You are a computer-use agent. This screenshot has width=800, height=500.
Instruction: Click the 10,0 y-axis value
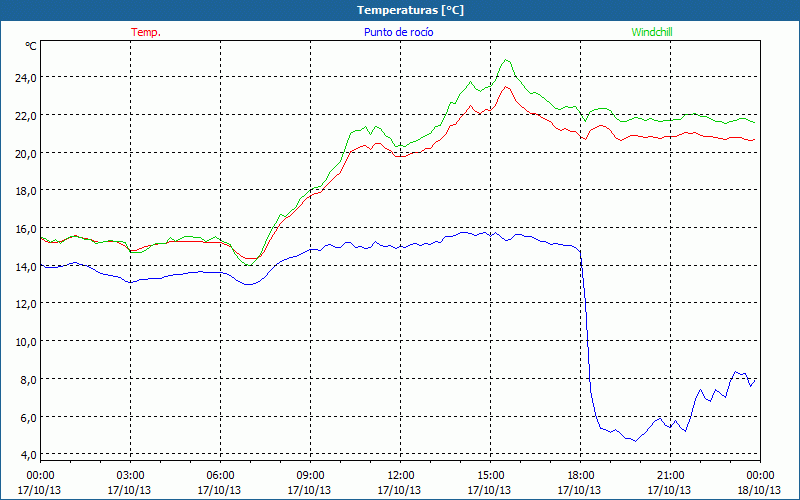point(26,342)
